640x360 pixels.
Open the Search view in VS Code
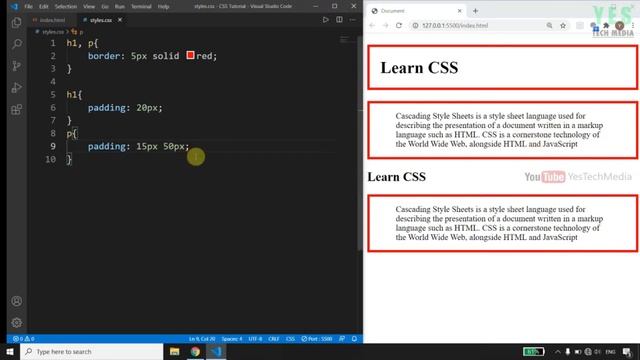pos(17,44)
